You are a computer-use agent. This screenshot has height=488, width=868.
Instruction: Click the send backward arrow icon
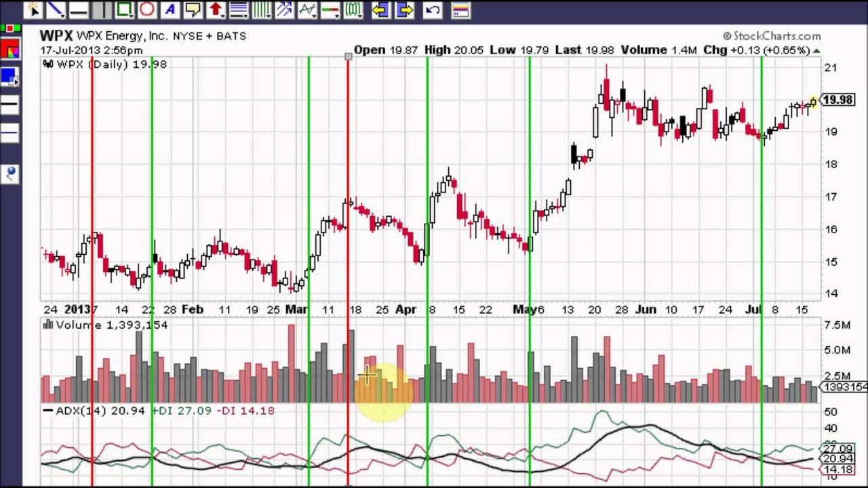click(x=380, y=9)
